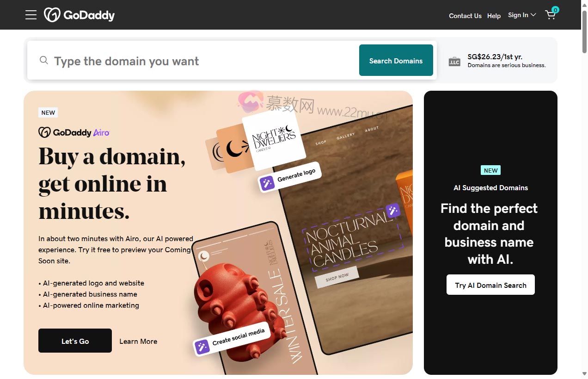Click the magnifier icon in the domain search box
The height and width of the screenshot is (379, 588).
(x=44, y=60)
